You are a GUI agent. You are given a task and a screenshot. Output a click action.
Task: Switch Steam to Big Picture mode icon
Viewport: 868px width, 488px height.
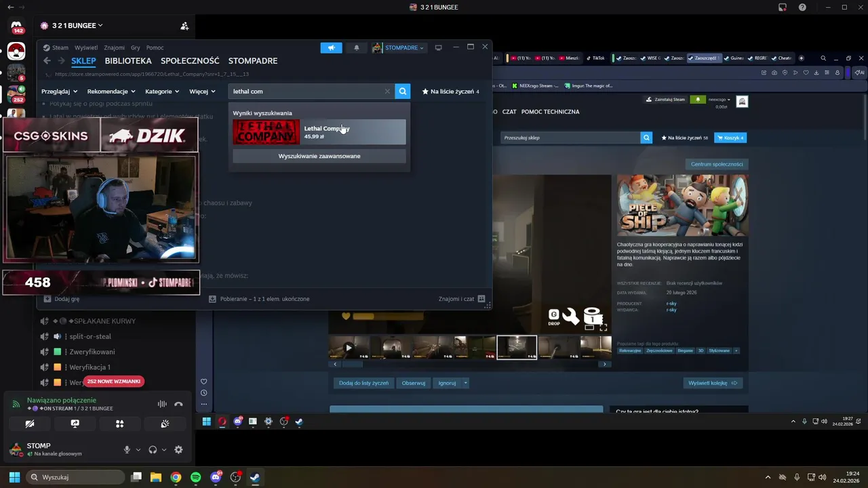[439, 47]
